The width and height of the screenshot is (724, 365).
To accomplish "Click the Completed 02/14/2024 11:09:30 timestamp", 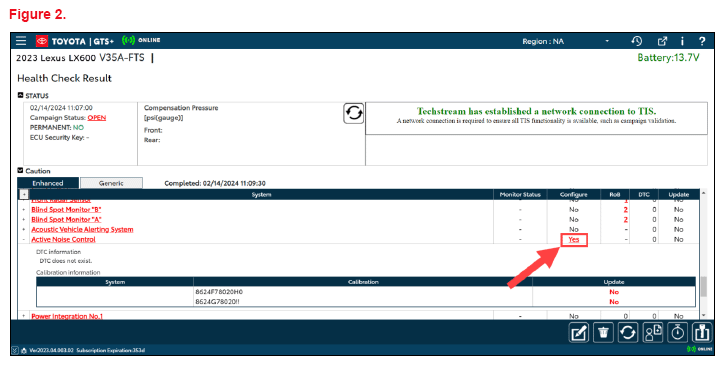I will pos(215,183).
